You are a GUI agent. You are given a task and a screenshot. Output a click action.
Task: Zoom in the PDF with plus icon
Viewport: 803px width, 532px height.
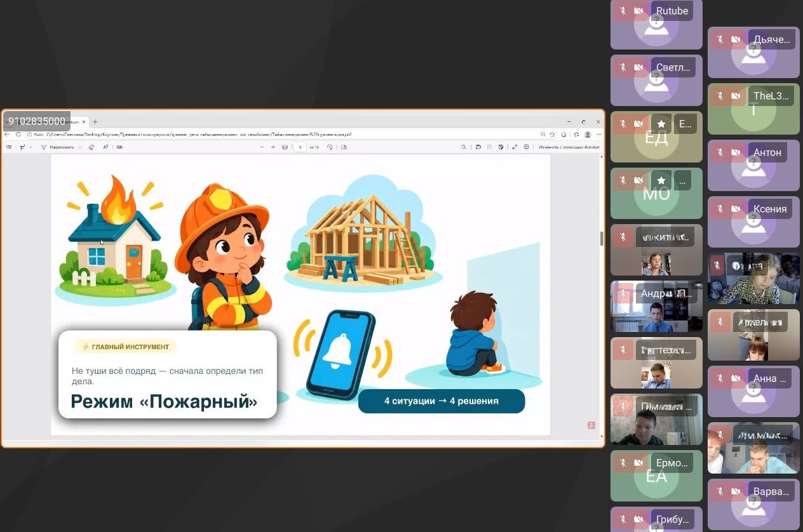click(273, 147)
